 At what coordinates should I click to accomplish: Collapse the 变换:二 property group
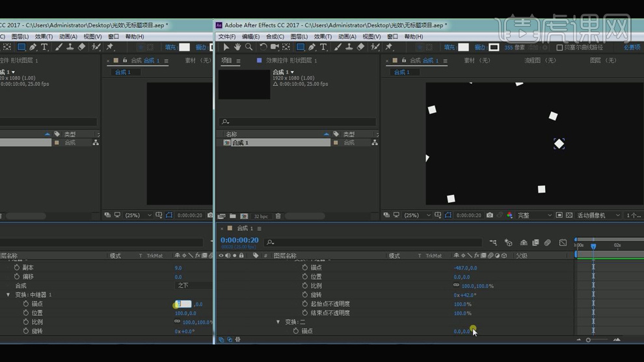click(278, 322)
